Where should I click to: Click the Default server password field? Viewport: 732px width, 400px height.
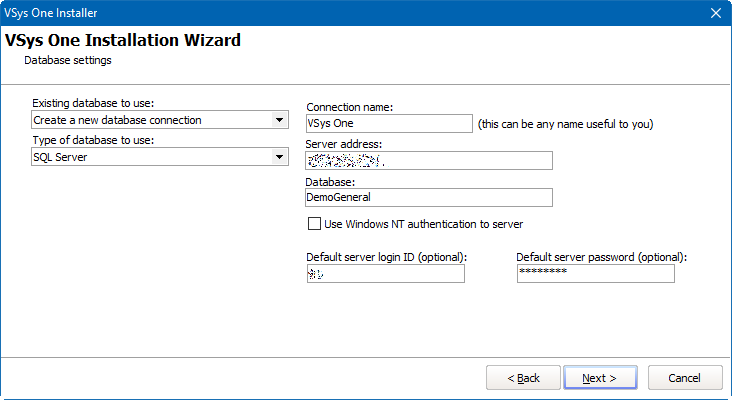click(595, 273)
